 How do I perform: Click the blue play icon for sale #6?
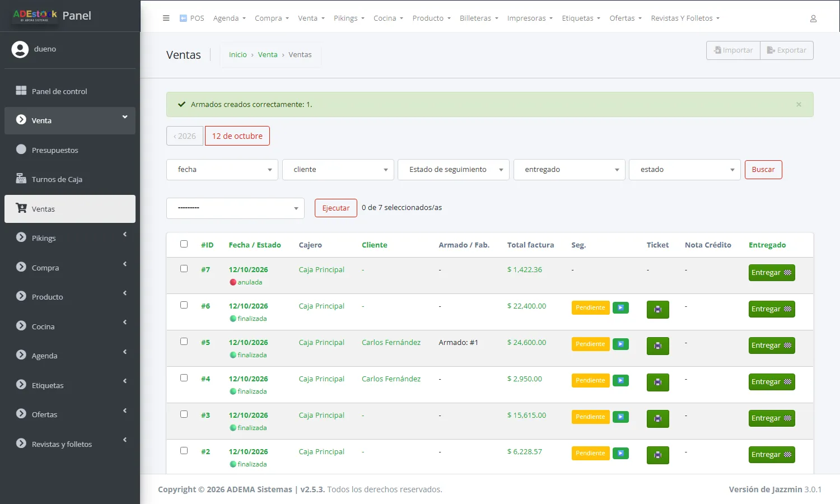point(620,307)
